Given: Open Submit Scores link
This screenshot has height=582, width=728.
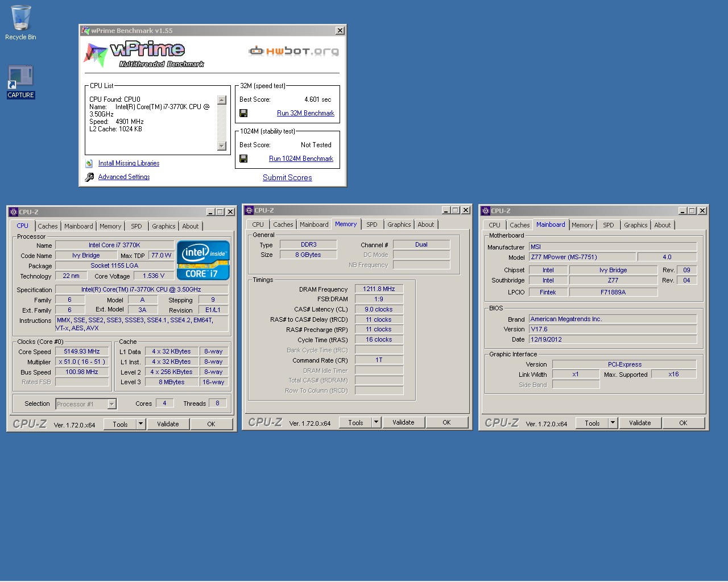Looking at the screenshot, I should pyautogui.click(x=287, y=177).
